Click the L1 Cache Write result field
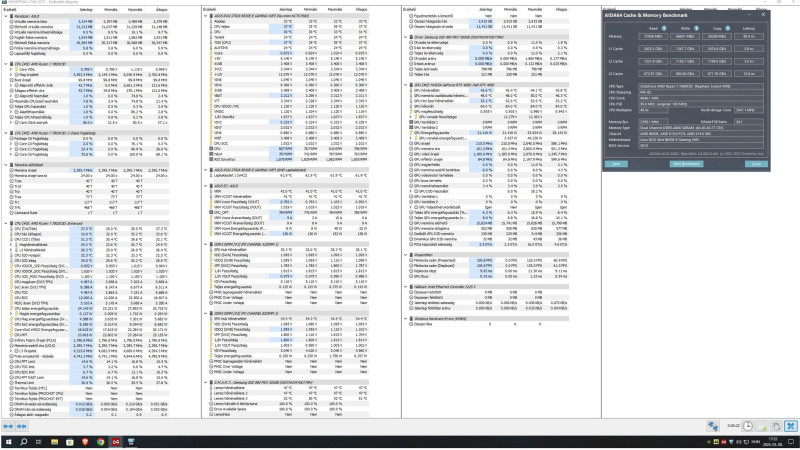The image size is (800, 450). [685, 49]
